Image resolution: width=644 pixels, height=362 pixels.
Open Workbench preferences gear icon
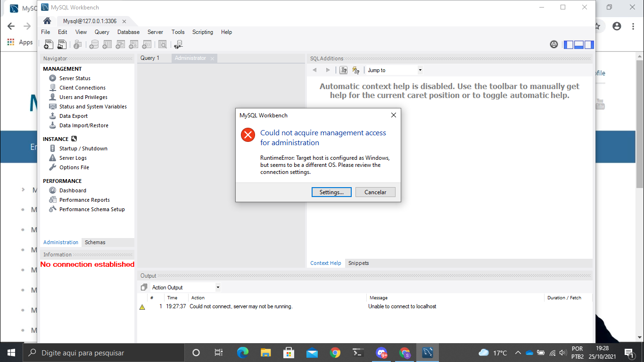[x=554, y=44]
